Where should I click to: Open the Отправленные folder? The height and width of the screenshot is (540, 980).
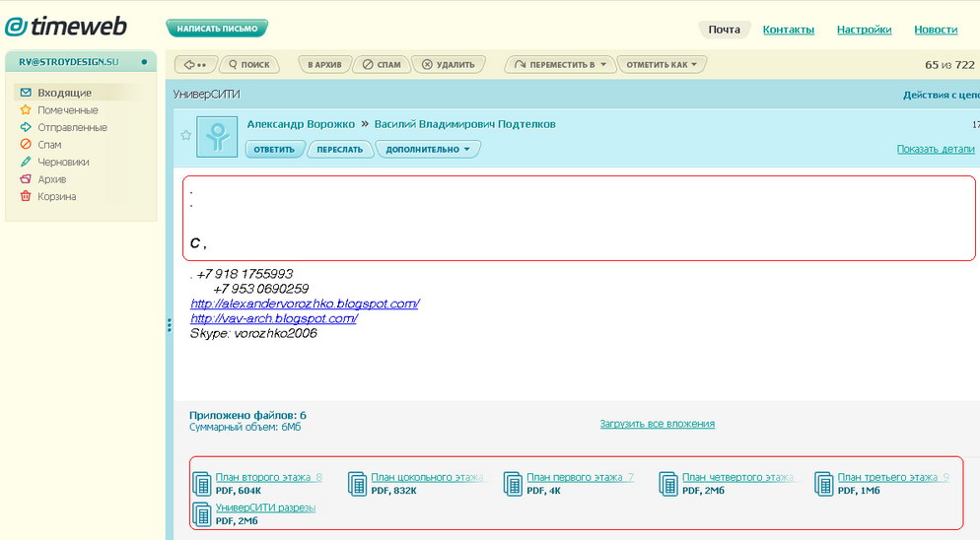coord(73,127)
